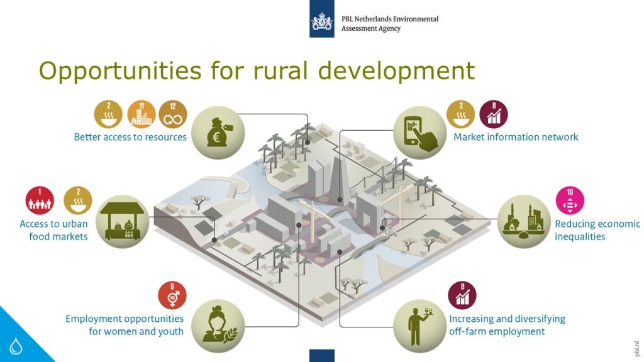
Task: Select the waiter holding tray icon
Action: (419, 326)
